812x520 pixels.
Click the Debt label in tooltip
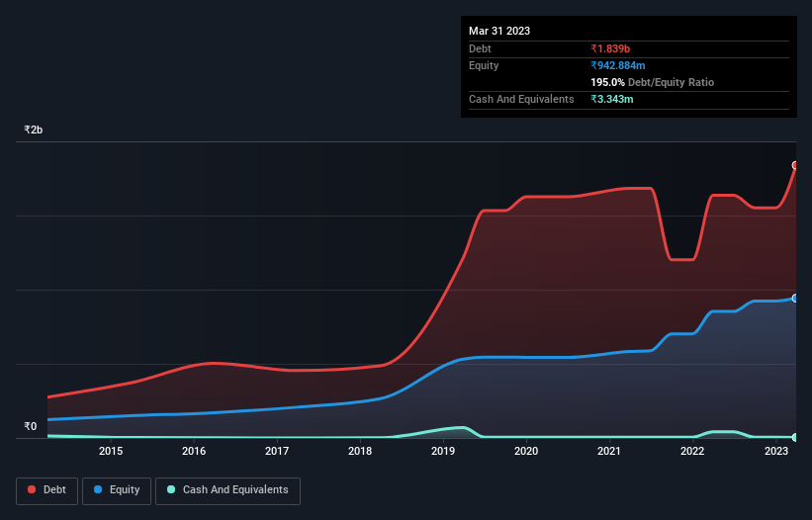pos(480,48)
